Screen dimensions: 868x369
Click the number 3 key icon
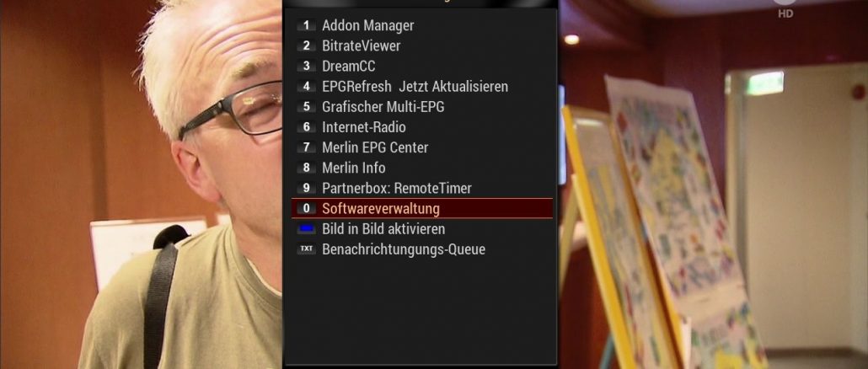(306, 67)
